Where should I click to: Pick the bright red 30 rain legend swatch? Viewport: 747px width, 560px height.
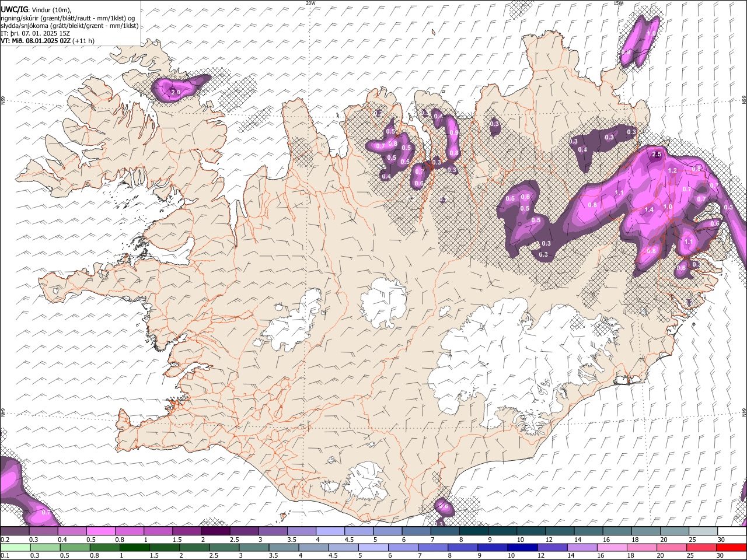point(731,547)
